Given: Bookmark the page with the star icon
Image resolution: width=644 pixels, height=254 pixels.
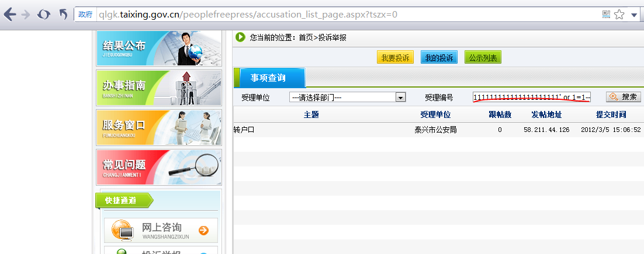Looking at the screenshot, I should (x=619, y=15).
